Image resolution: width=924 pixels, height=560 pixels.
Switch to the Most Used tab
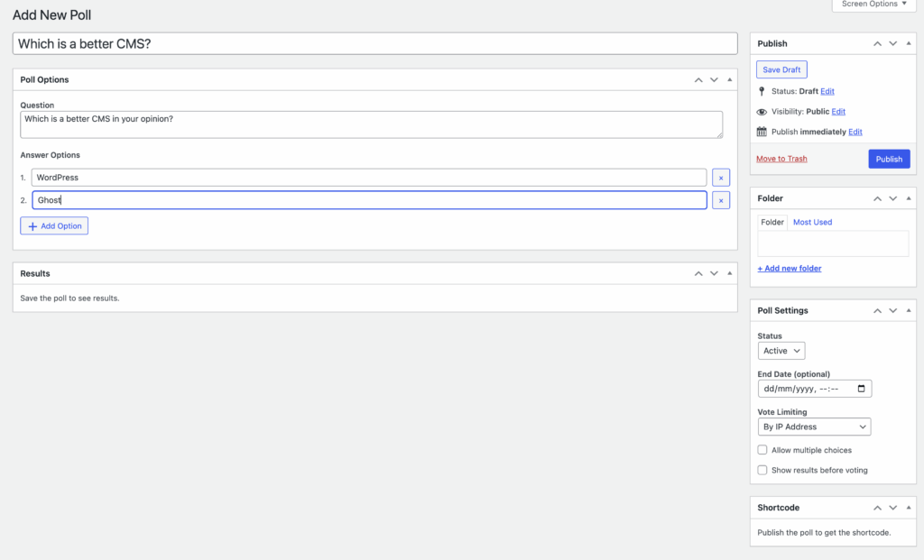(812, 222)
